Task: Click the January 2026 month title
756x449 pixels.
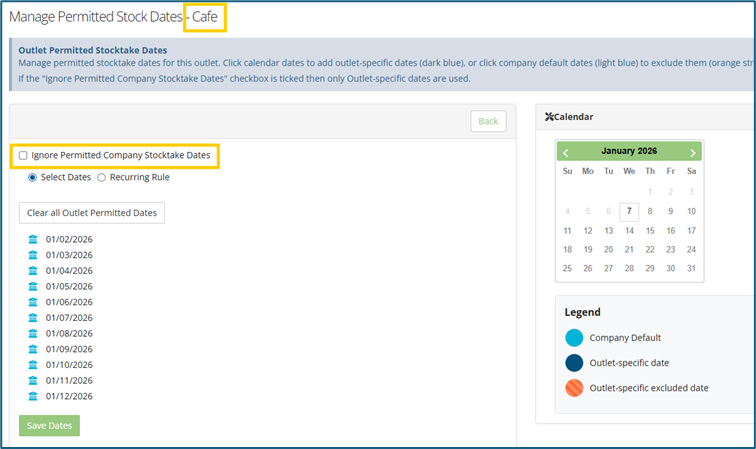Action: coord(629,151)
